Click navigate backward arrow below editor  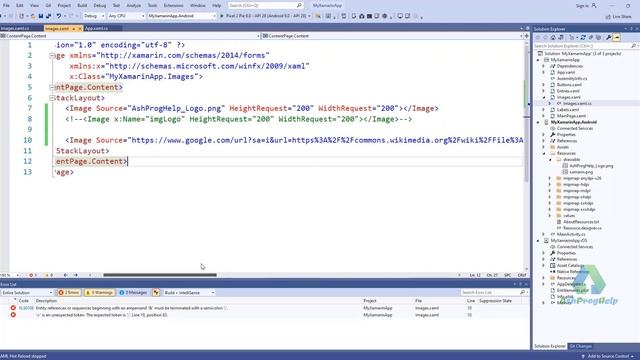(65, 275)
